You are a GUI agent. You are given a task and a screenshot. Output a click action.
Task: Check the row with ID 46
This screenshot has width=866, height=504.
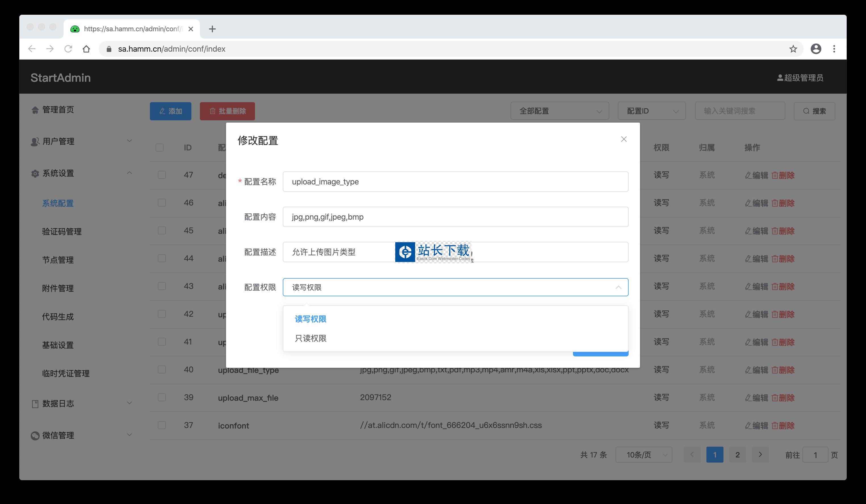tap(162, 203)
